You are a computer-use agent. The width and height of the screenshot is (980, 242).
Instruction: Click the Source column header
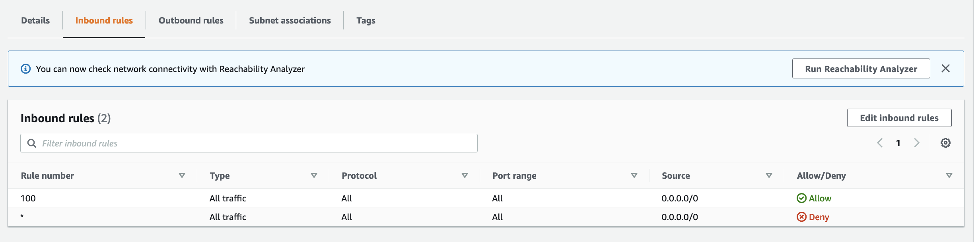(x=676, y=176)
